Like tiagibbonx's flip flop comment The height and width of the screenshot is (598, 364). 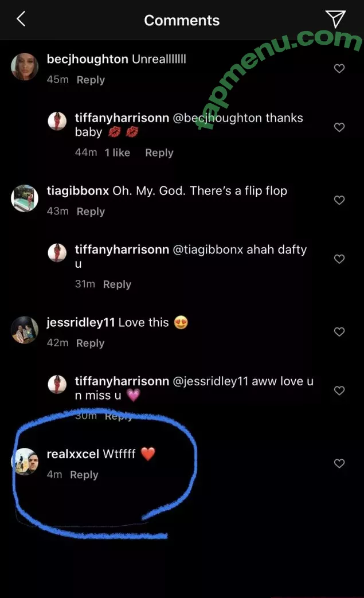339,200
